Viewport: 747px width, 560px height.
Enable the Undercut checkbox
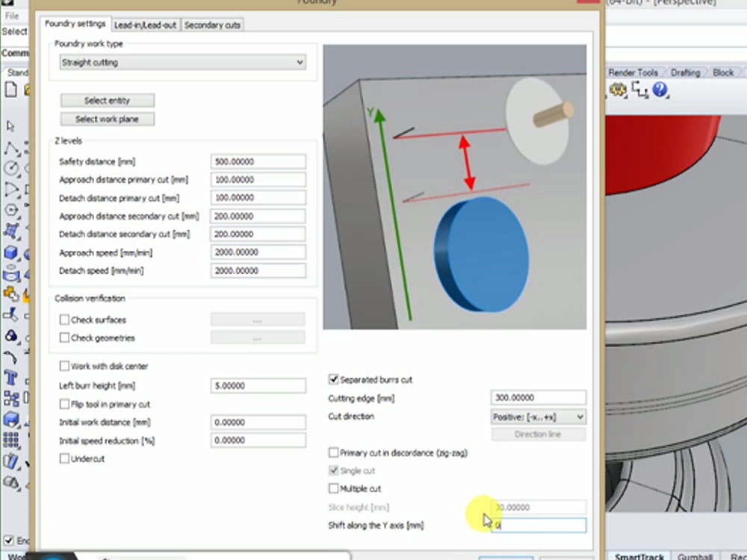click(x=64, y=458)
